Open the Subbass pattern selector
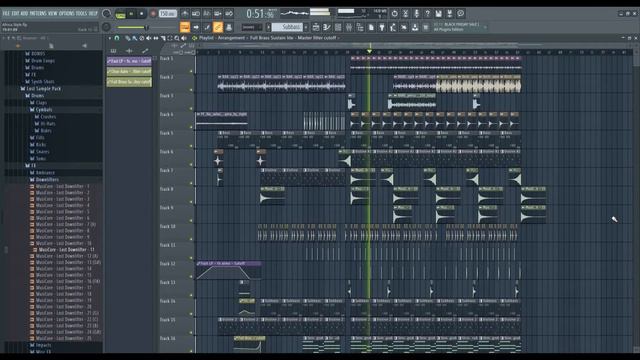The height and width of the screenshot is (360, 640). [x=287, y=27]
